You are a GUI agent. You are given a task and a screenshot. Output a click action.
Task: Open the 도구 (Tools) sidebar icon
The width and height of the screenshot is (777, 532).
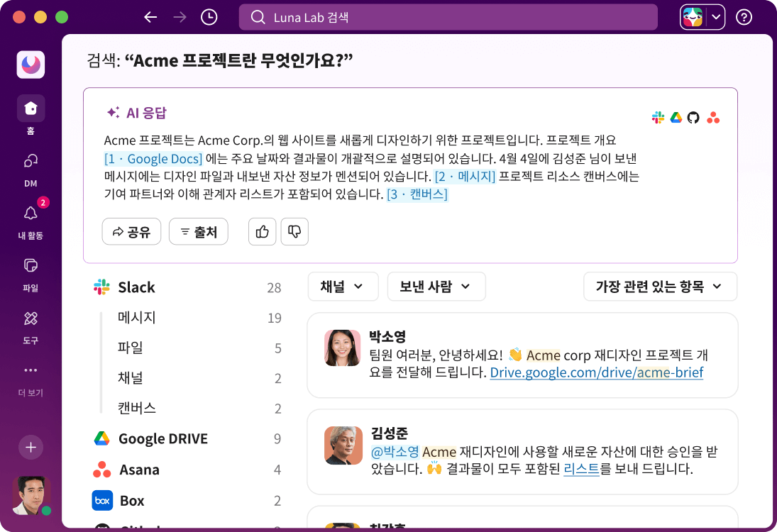(x=31, y=318)
